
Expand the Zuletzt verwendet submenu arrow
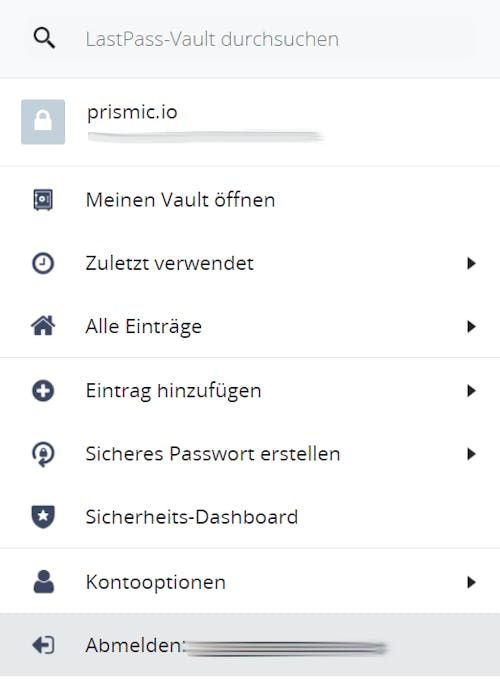[x=471, y=263]
